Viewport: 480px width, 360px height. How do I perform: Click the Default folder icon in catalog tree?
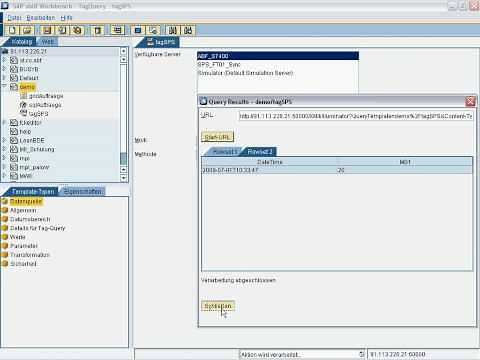pos(14,78)
